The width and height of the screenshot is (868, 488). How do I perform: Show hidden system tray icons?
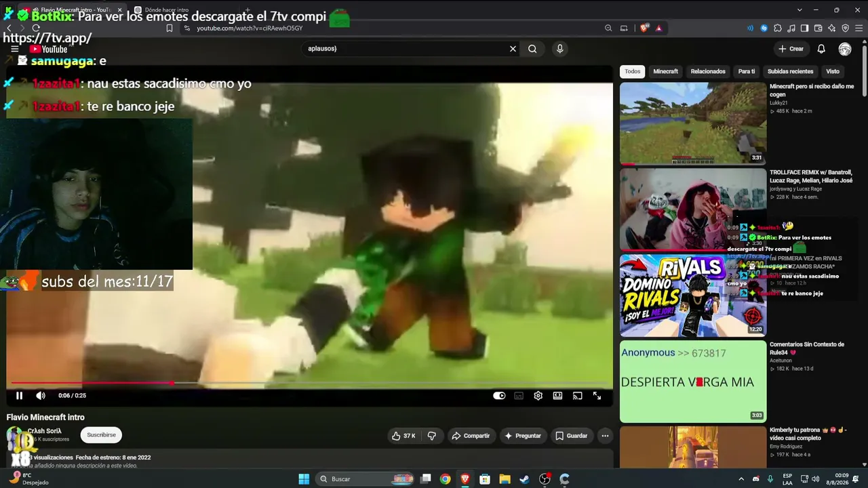point(741,479)
